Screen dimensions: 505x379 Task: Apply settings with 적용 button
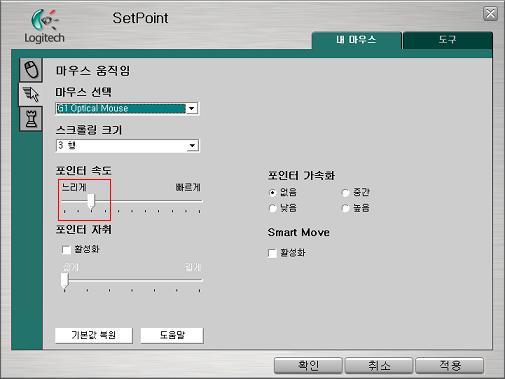(x=449, y=366)
